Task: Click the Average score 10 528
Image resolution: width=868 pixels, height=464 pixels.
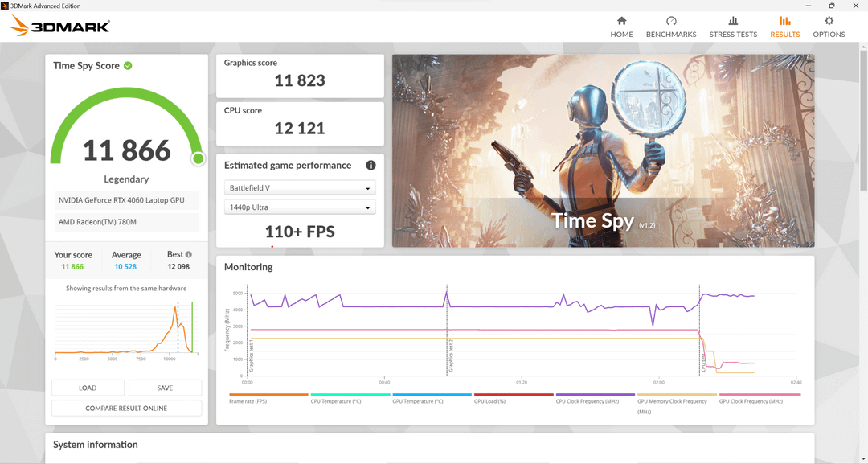Action: [x=125, y=267]
